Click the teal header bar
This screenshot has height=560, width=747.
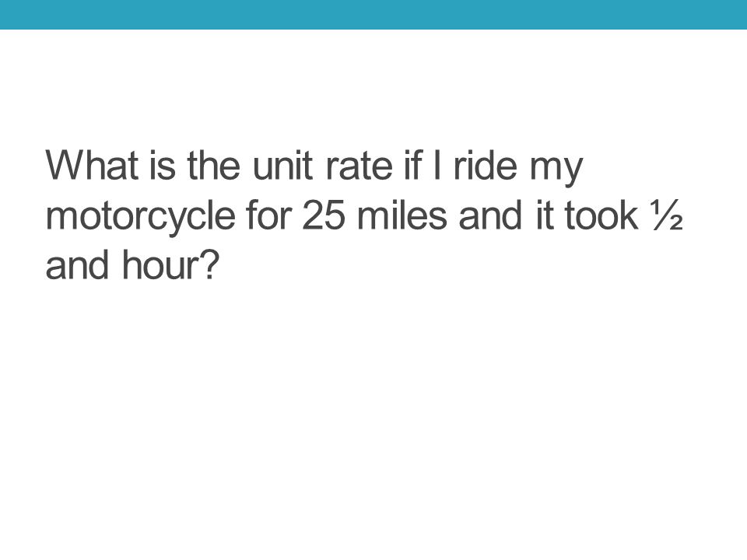click(373, 14)
